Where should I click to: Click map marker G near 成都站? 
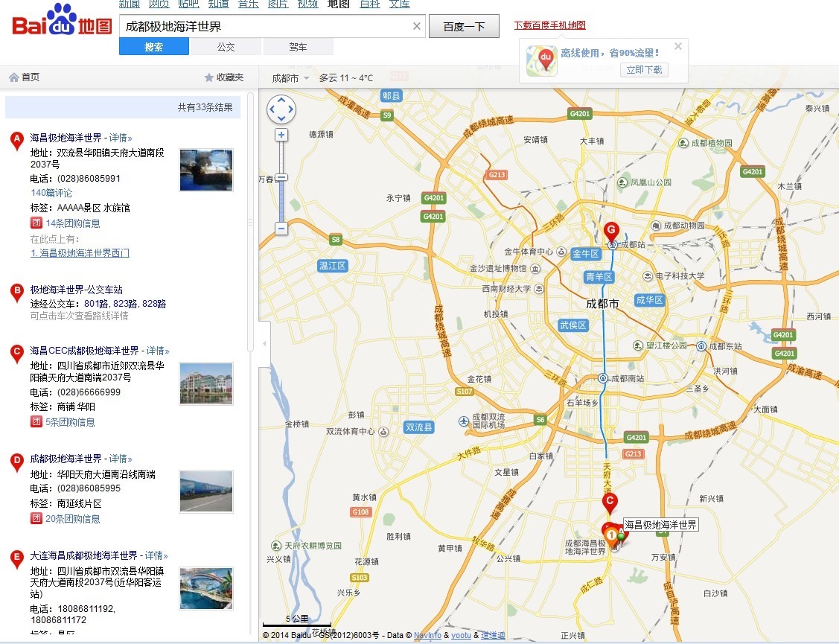(x=611, y=231)
